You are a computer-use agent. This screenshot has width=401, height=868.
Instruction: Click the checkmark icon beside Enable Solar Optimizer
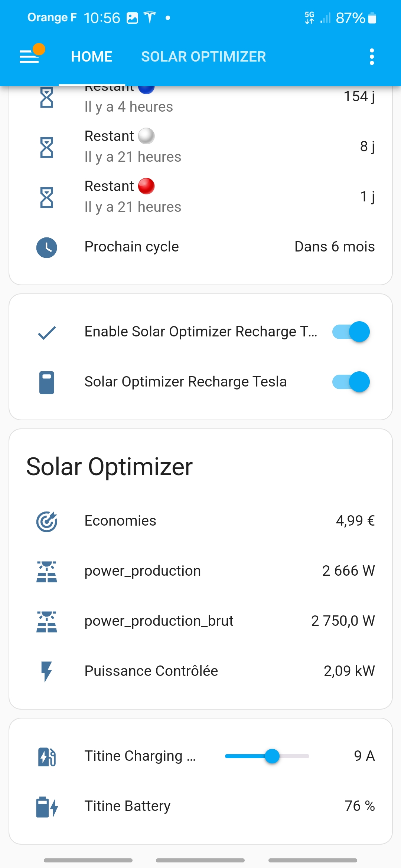[47, 332]
